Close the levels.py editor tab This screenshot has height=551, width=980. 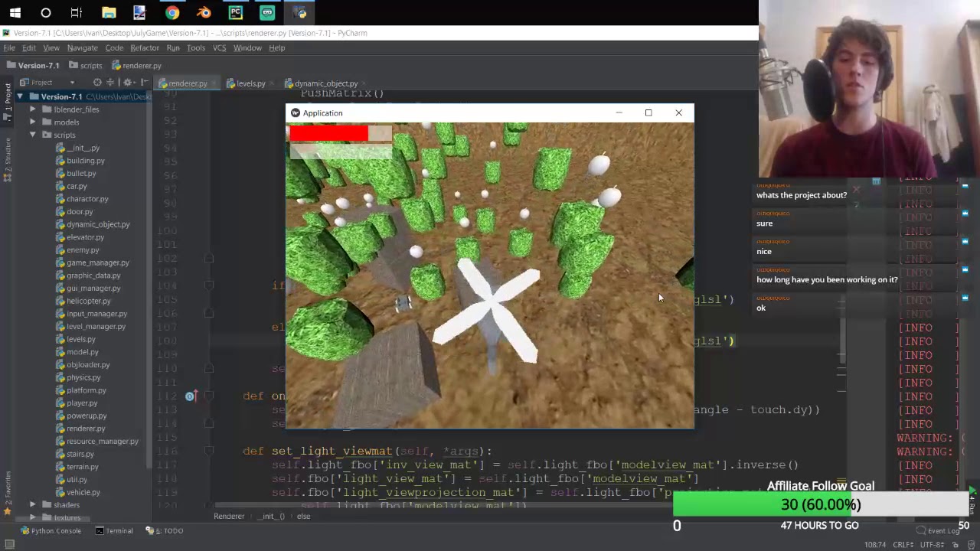[x=272, y=83]
